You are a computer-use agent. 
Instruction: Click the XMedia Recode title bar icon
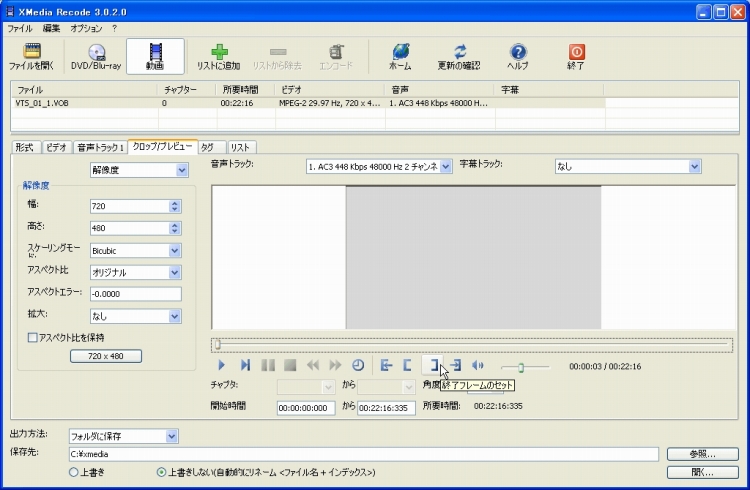tap(10, 11)
